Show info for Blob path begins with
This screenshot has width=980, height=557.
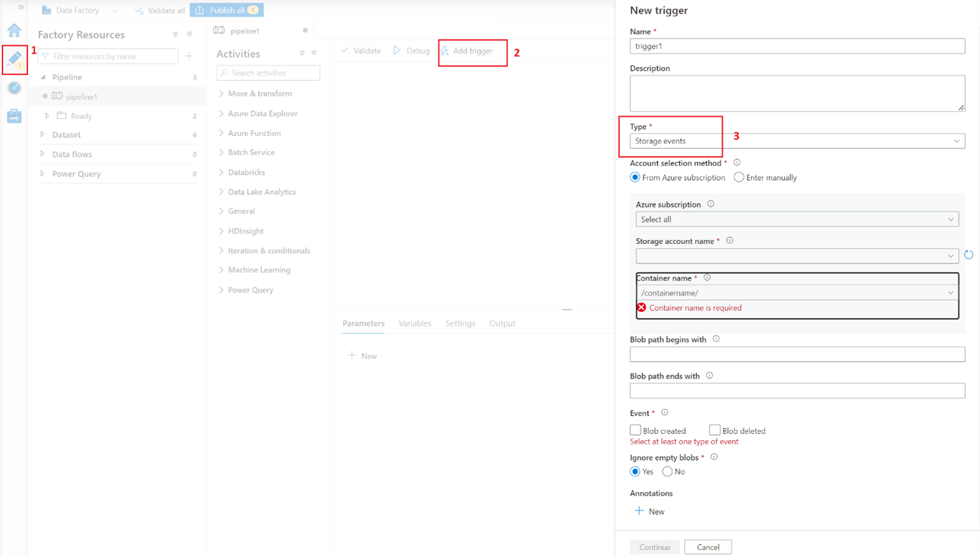(716, 339)
